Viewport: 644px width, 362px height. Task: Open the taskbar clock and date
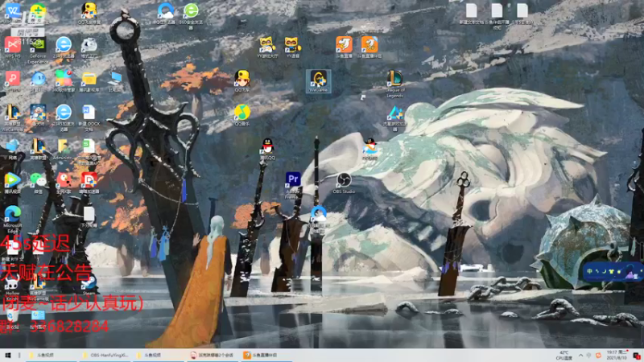(617, 355)
